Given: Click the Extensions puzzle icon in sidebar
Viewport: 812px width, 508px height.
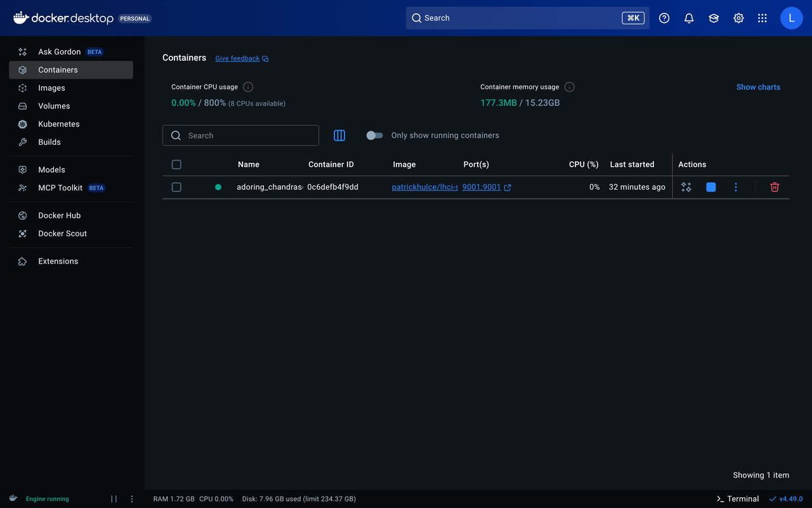Looking at the screenshot, I should click(x=23, y=261).
